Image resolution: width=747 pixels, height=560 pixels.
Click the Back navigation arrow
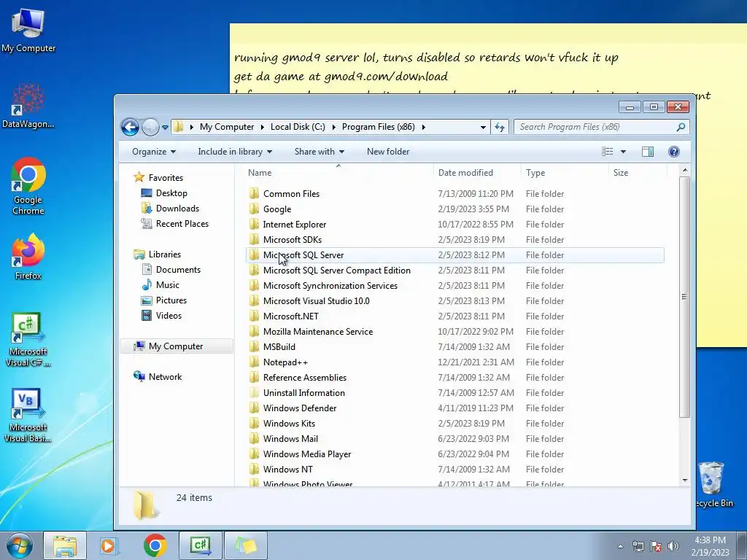pos(130,127)
